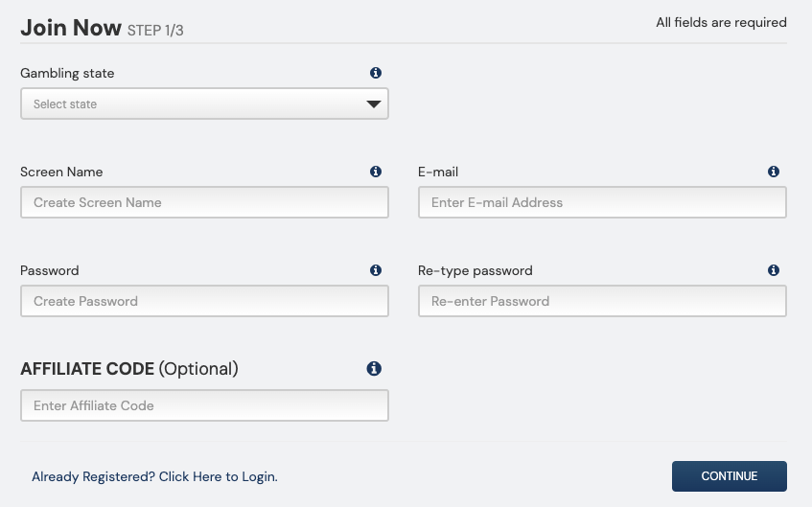Focus the Create Screen Name field
Image resolution: width=812 pixels, height=507 pixels.
point(204,202)
